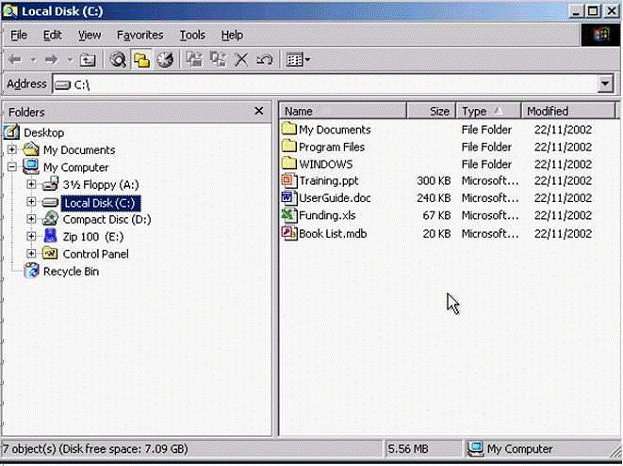Select My Computer tree icon
Image resolution: width=623 pixels, height=466 pixels.
click(x=31, y=166)
